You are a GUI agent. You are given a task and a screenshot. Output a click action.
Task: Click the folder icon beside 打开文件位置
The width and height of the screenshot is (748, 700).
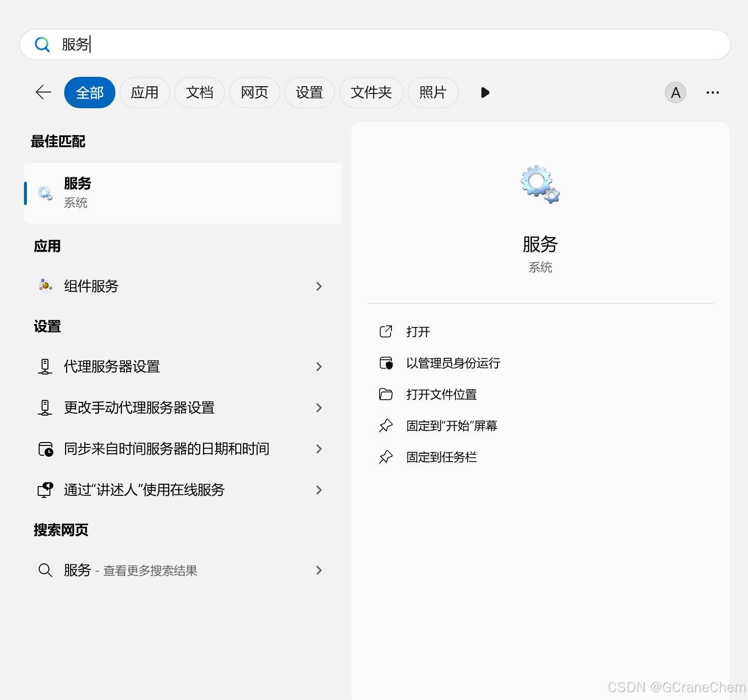386,395
